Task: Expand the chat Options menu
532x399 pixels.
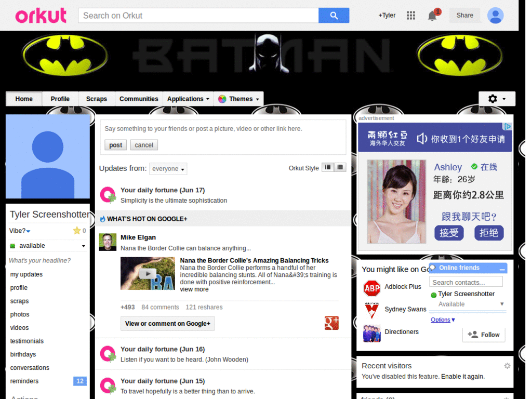Action: click(443, 320)
